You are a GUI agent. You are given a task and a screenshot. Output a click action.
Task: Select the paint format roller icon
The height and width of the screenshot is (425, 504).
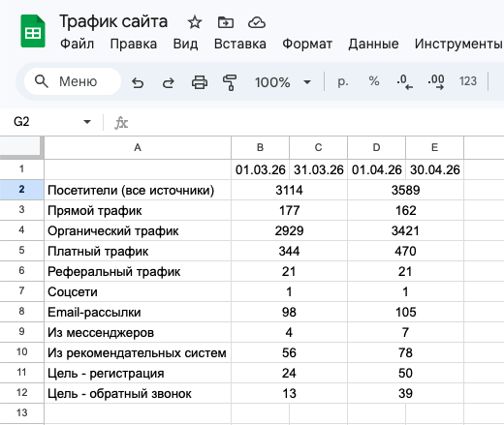point(230,82)
